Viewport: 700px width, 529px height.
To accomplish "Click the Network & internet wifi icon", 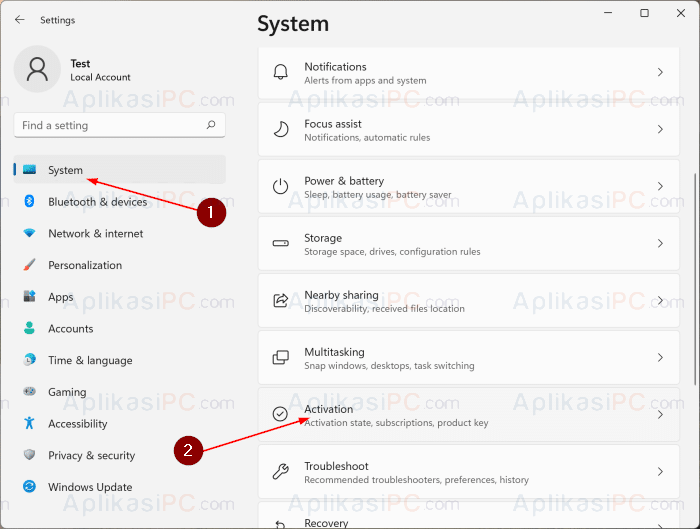I will tap(29, 233).
